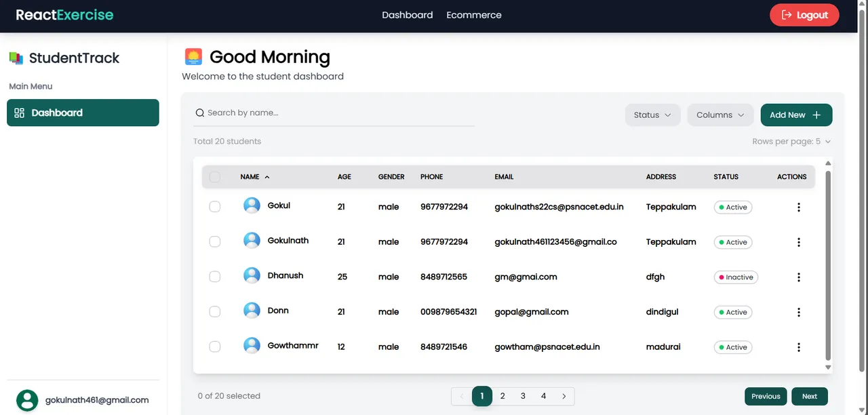The image size is (868, 415).
Task: Open the Columns visibility dropdown
Action: point(721,115)
